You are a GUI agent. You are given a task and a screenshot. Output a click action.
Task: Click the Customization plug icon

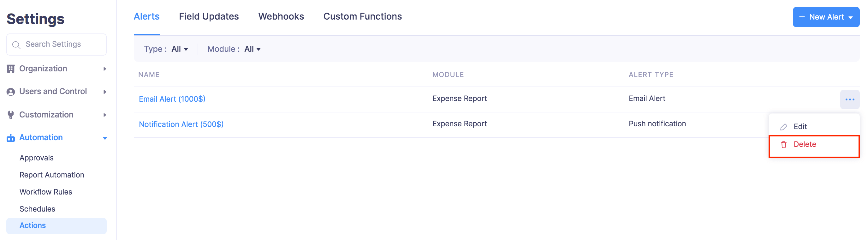(11, 115)
